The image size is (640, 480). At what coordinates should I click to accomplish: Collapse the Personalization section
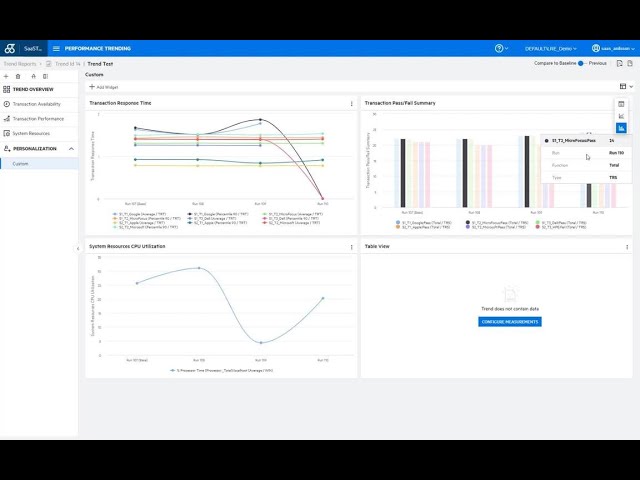click(71, 149)
